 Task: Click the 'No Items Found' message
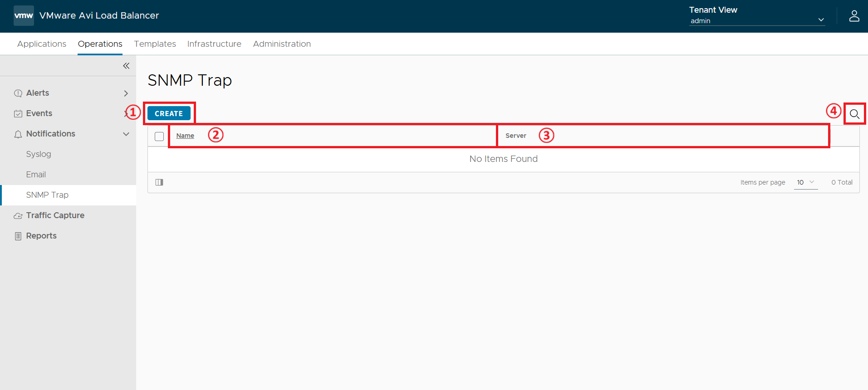pyautogui.click(x=503, y=159)
